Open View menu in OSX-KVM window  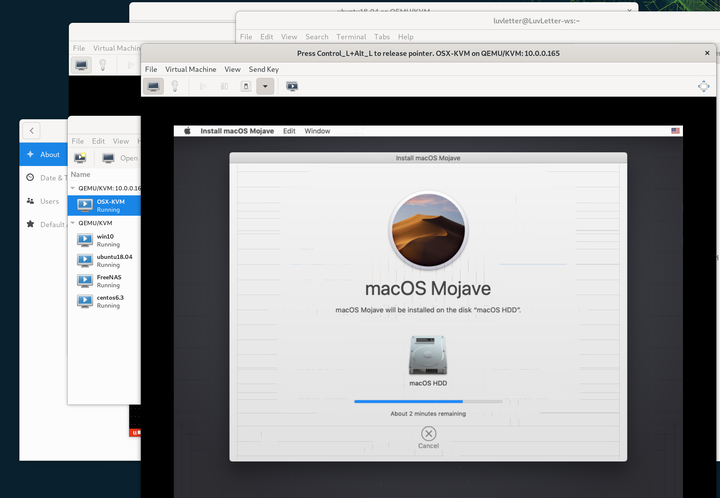[x=232, y=69]
